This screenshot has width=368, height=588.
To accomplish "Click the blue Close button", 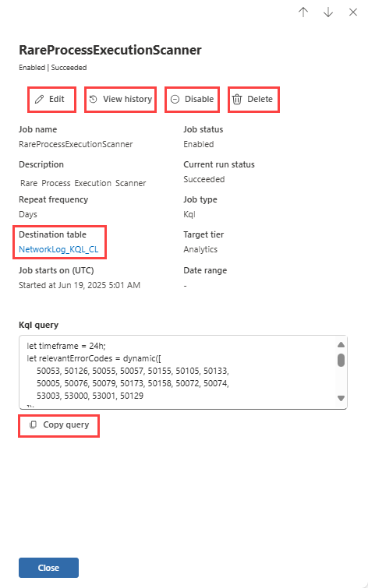I will pos(49,568).
